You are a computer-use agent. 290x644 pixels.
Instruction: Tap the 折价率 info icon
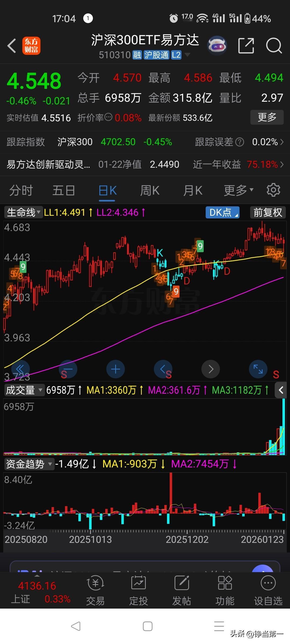point(108,117)
